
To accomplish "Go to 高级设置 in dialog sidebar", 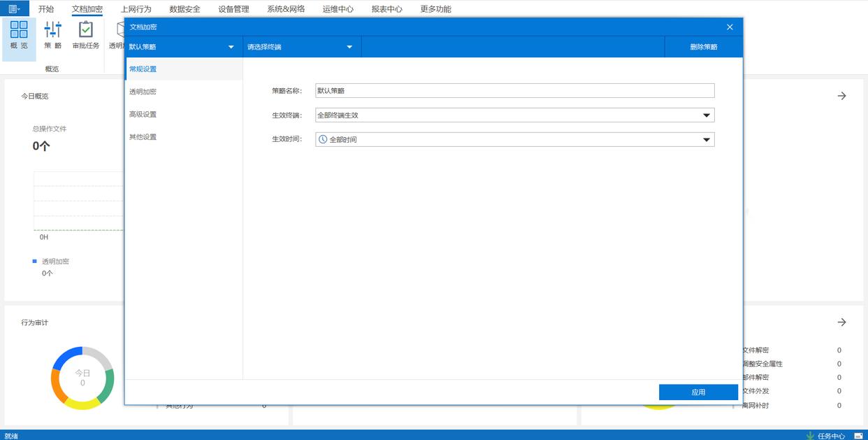I will [143, 114].
